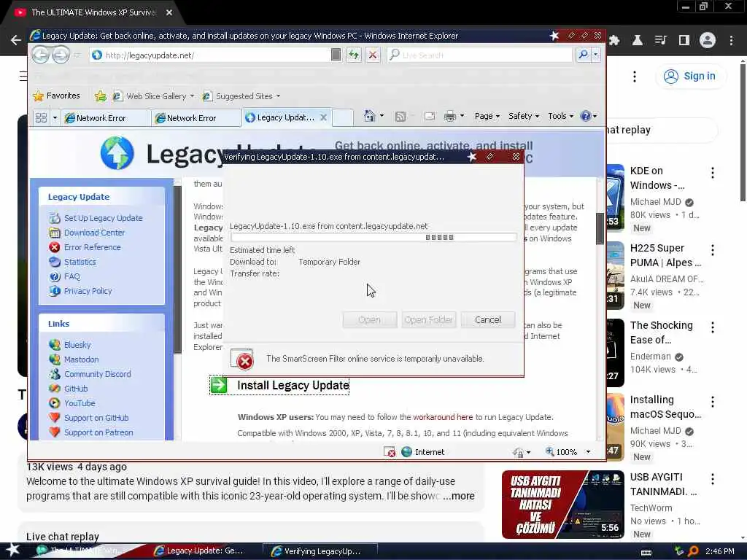Open the zoom level 100% dropdown arrow

pos(589,452)
